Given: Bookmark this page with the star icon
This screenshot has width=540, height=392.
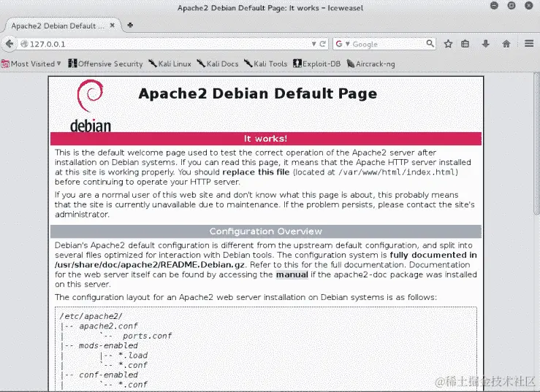Looking at the screenshot, I should pos(448,44).
